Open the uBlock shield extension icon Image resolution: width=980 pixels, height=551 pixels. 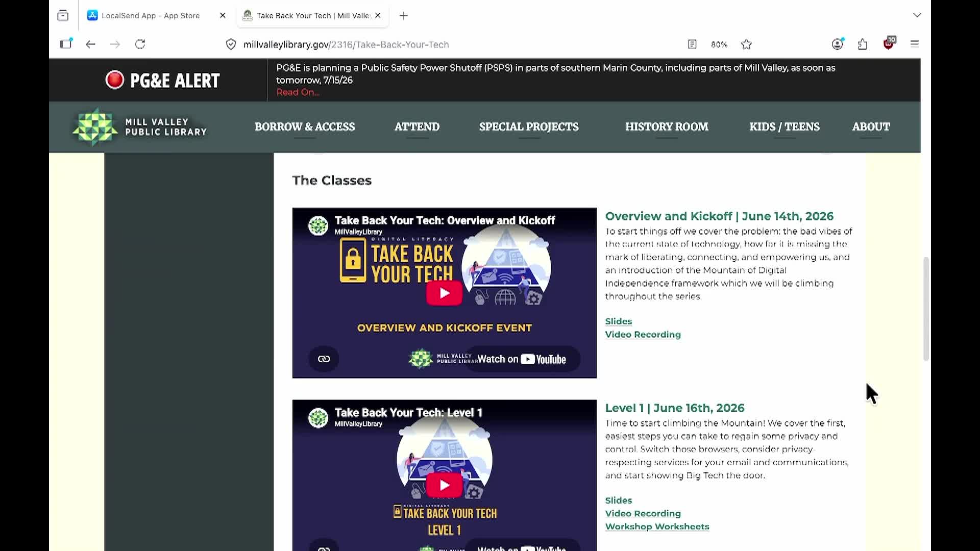point(889,43)
